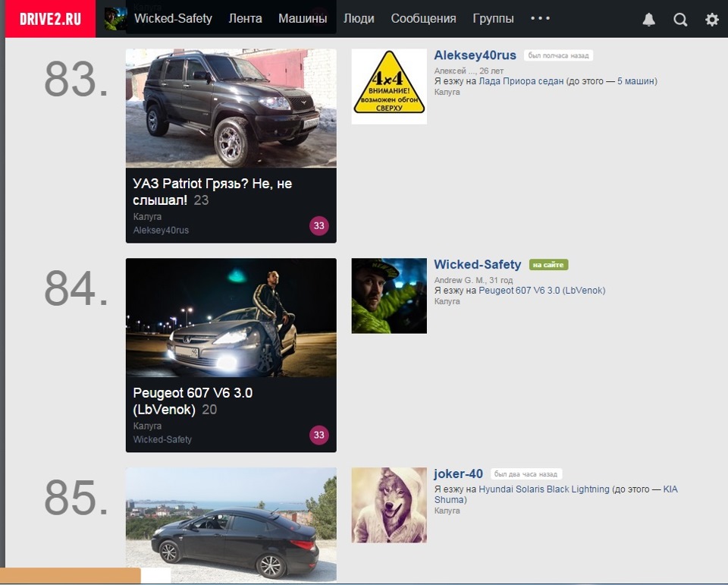Screen dimensions: 728x585
Task: Click ranking number 84
Action: click(76, 288)
